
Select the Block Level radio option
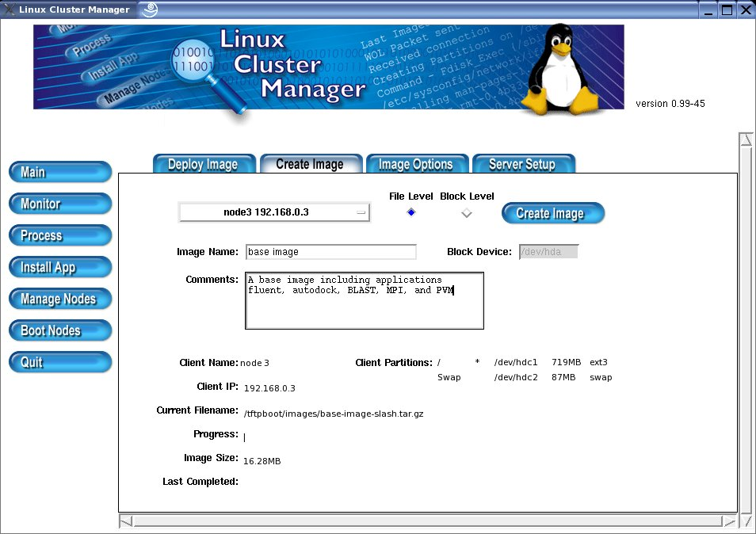[x=467, y=212]
